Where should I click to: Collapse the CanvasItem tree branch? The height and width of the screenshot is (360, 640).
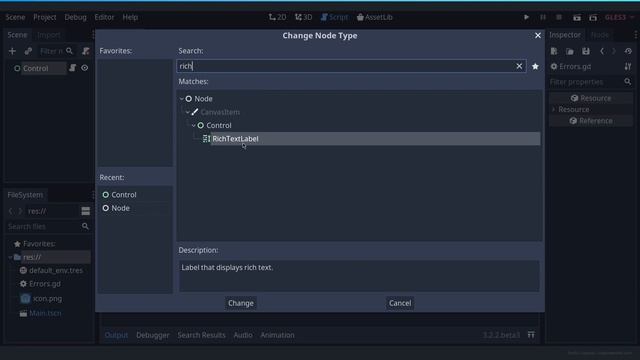click(x=188, y=112)
